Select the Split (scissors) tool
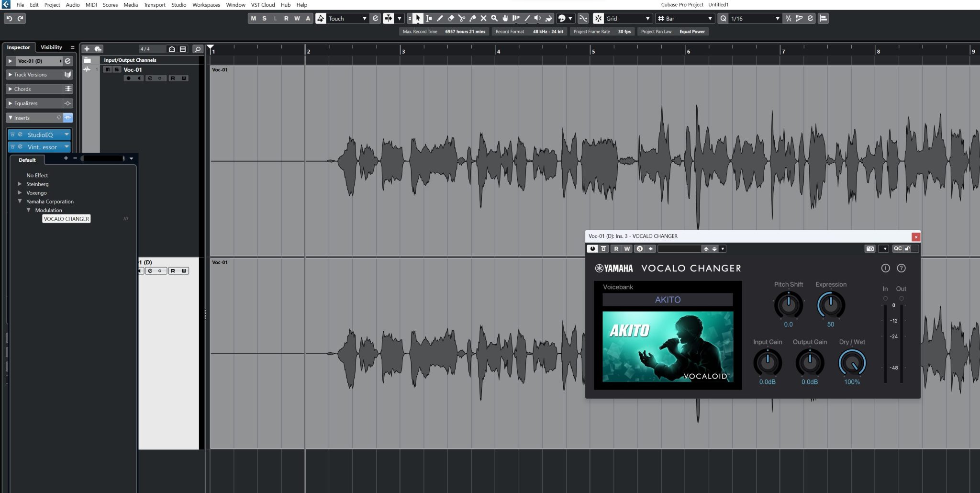The height and width of the screenshot is (493, 980). point(461,18)
